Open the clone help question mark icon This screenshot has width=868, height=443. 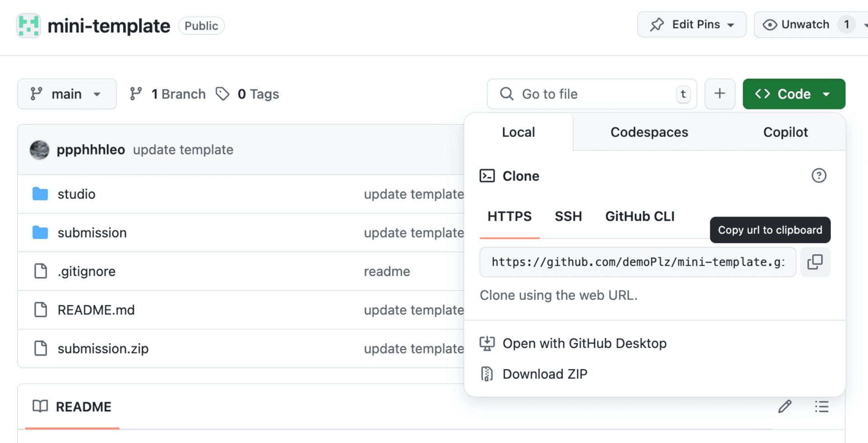[819, 176]
